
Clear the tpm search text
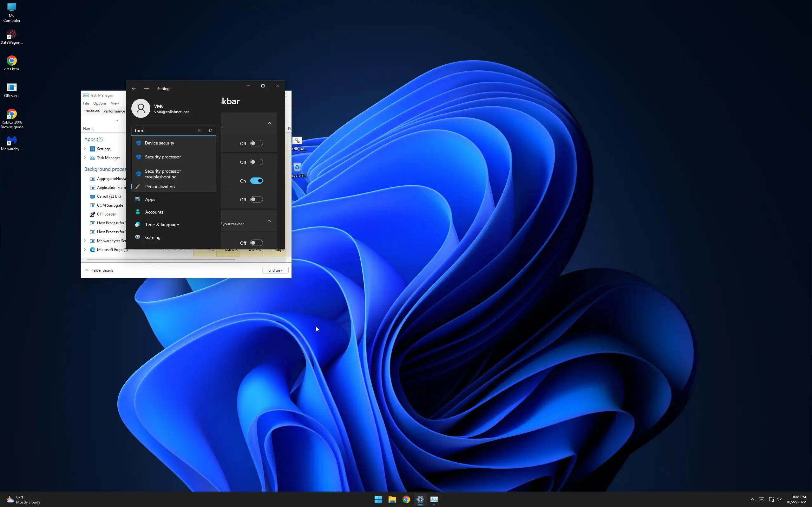tap(199, 131)
